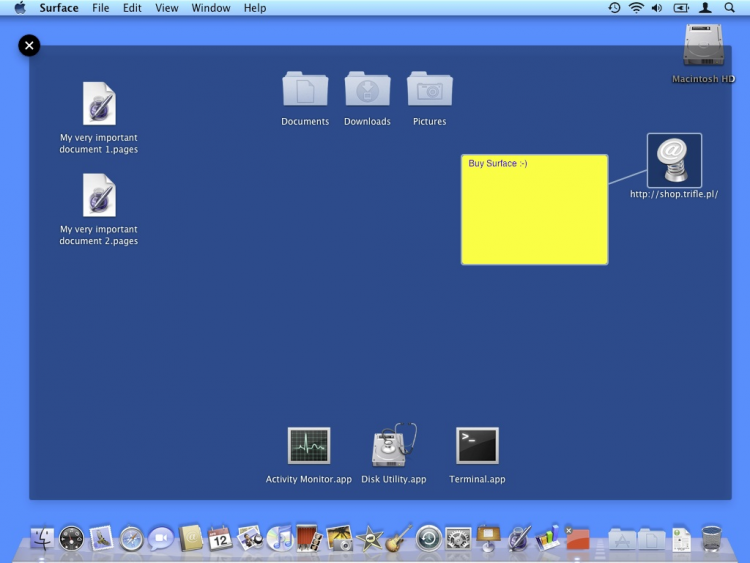
Task: Click the red Surface icon in Dock
Action: (x=577, y=539)
